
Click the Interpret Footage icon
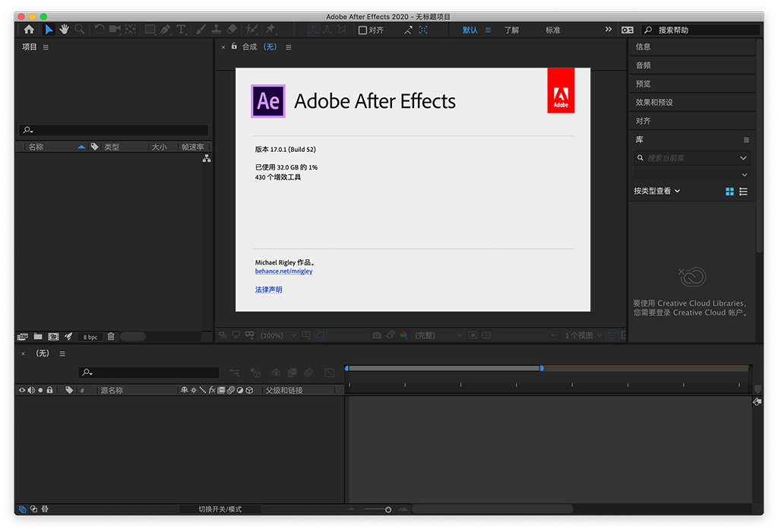(x=22, y=337)
